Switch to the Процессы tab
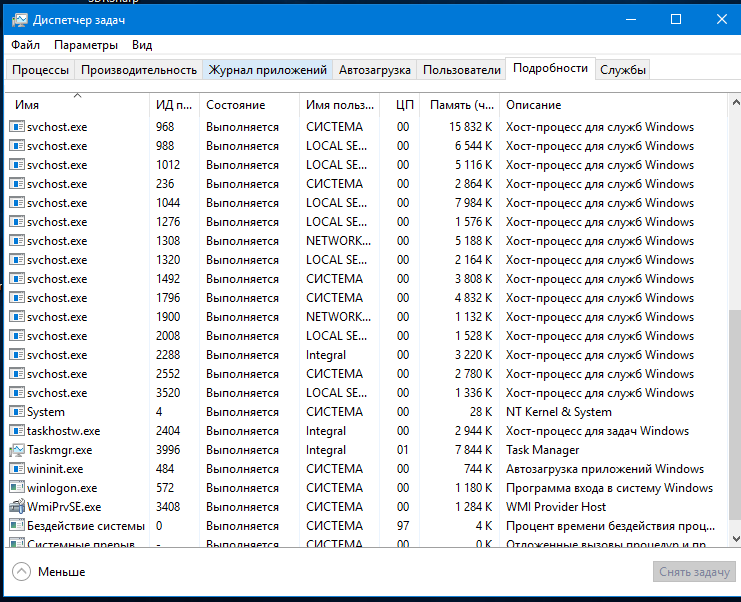The height and width of the screenshot is (602, 741). (41, 70)
